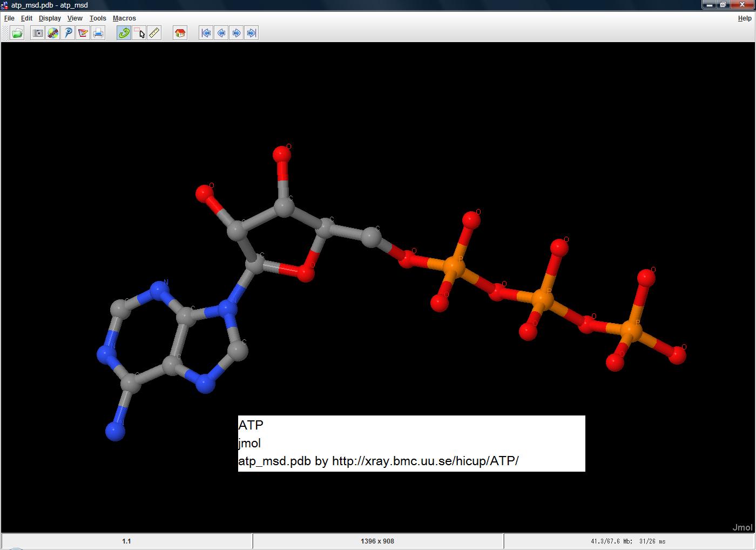
Task: Open the Edit menu
Action: (x=26, y=18)
